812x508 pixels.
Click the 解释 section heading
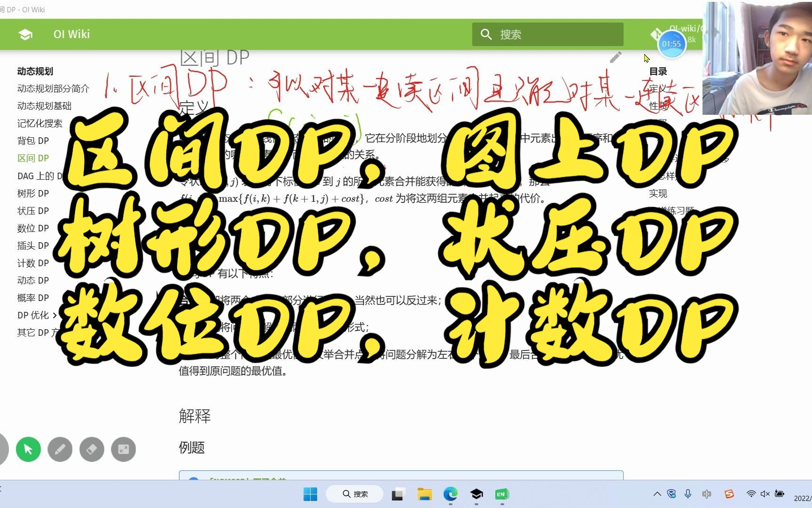click(195, 416)
